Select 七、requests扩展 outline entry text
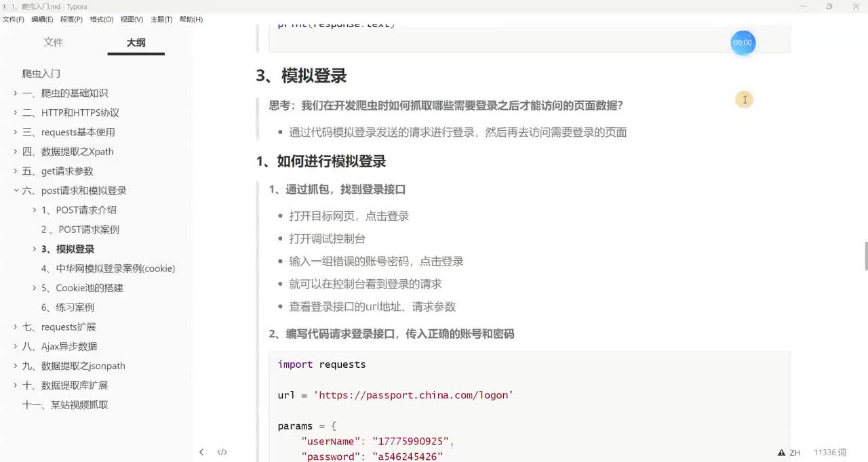Viewport: 868px width, 462px height. click(59, 327)
